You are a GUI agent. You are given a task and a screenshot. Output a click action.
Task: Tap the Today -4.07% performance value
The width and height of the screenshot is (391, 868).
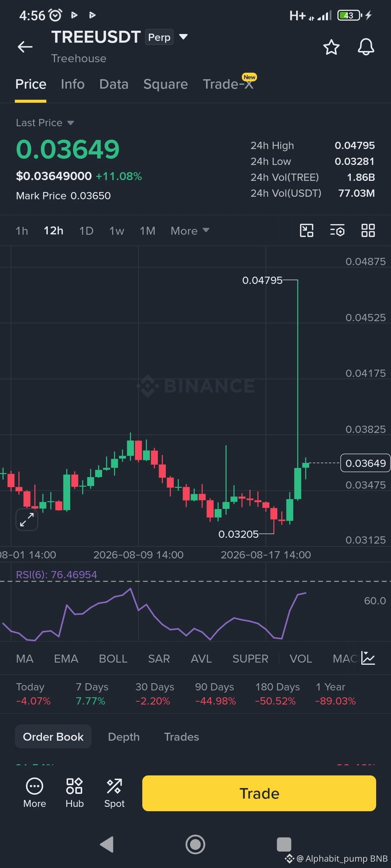click(x=33, y=701)
